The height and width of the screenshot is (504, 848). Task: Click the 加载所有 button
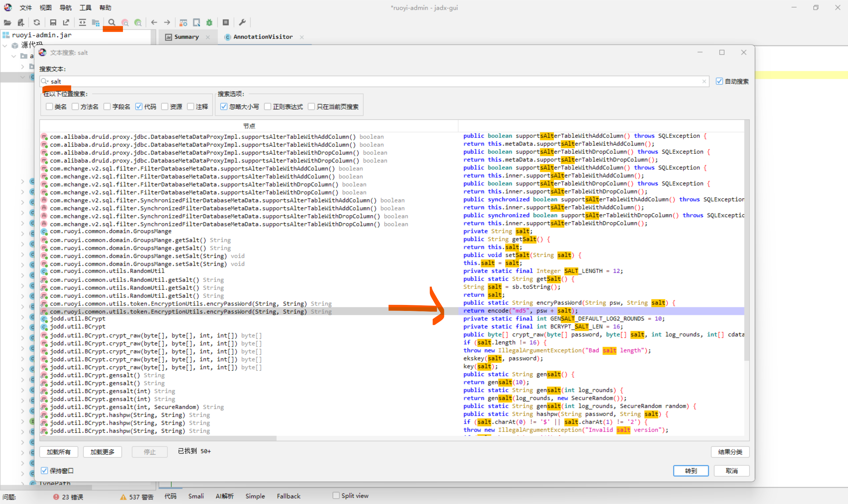[x=58, y=452]
